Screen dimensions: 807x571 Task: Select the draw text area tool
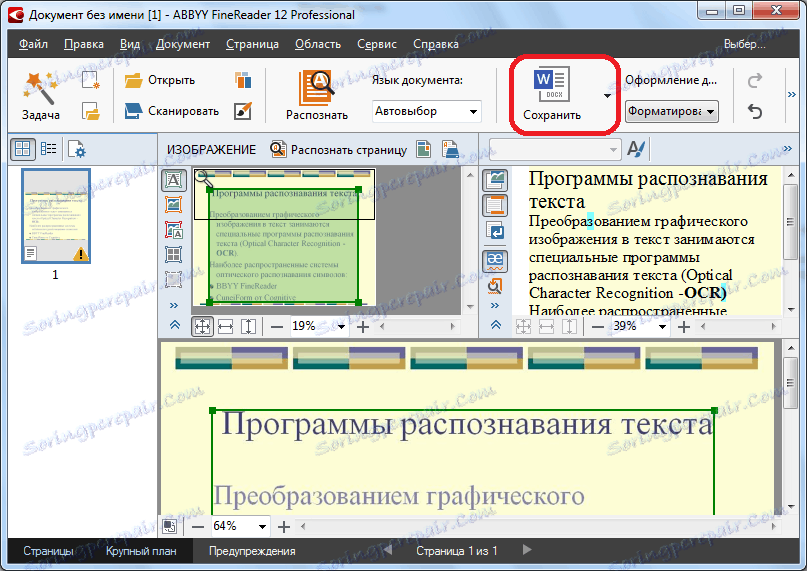[174, 180]
